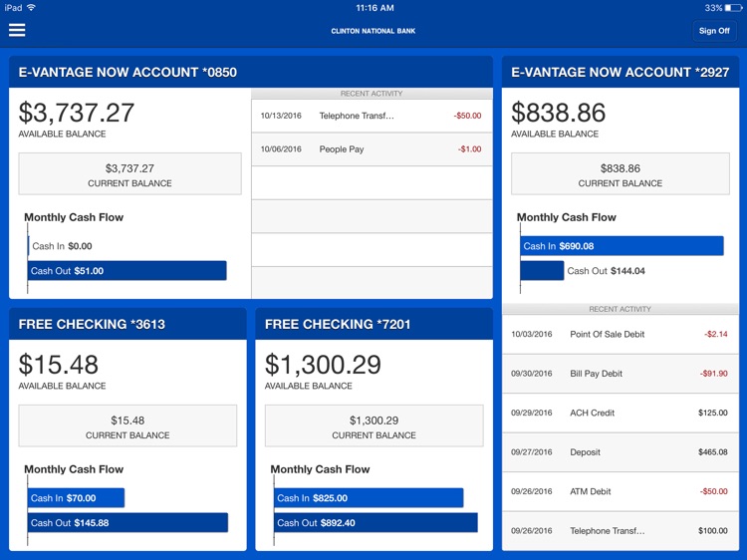This screenshot has height=560, width=747.
Task: Tap the Cash Out $51.00 bar
Action: [126, 271]
